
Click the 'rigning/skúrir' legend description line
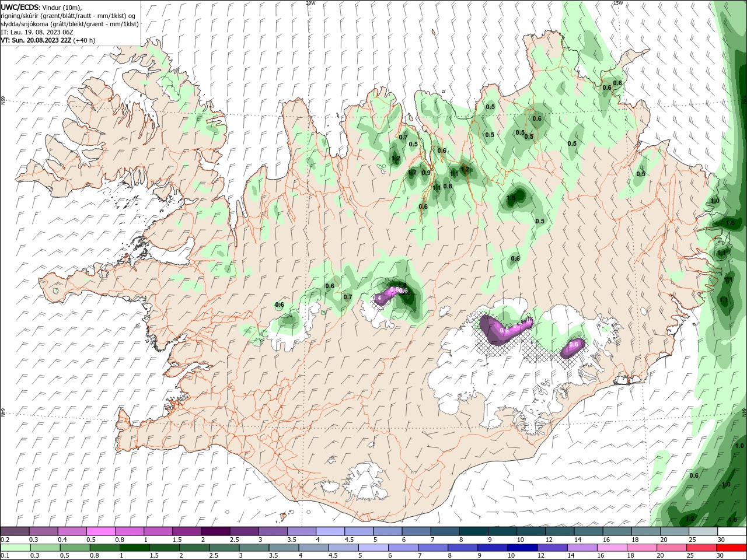coord(69,16)
